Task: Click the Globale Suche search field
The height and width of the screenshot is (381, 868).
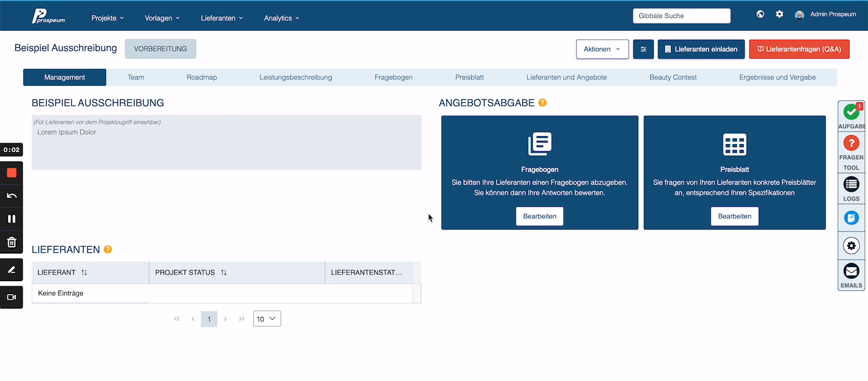Action: [681, 16]
